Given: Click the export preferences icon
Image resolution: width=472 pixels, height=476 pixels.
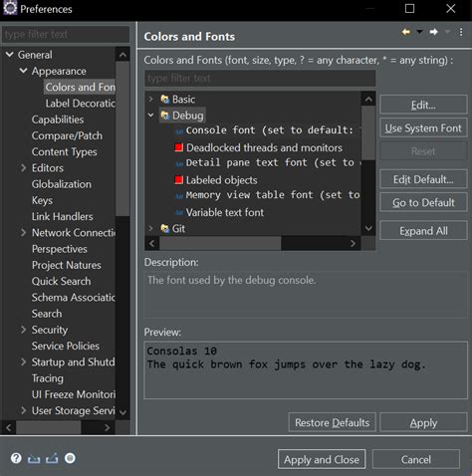Looking at the screenshot, I should click(52, 459).
